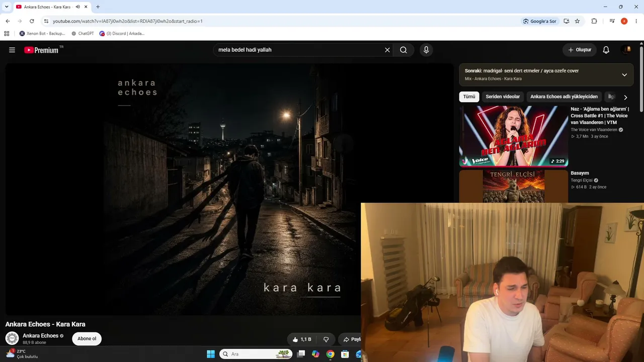Like the Kara Kara video
The width and height of the screenshot is (644, 362).
click(302, 339)
